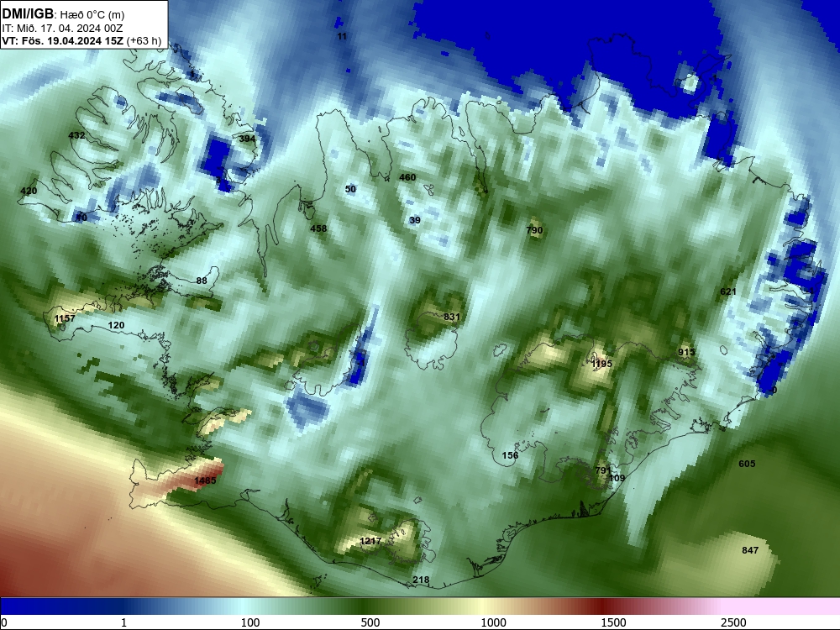Click the map value 791
This screenshot has width=840, height=630.
pyautogui.click(x=603, y=470)
